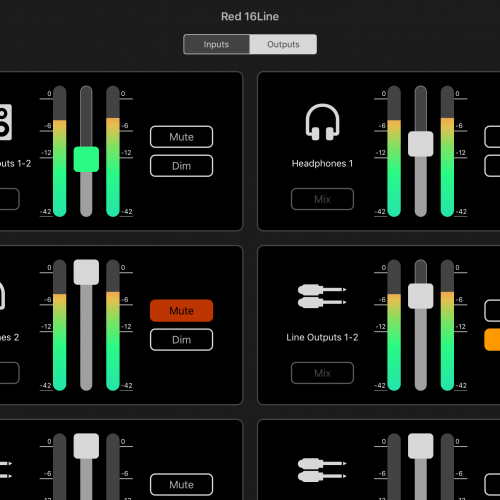Click the Line Outputs 1-2 label text
This screenshot has height=500, width=500.
[x=322, y=337]
